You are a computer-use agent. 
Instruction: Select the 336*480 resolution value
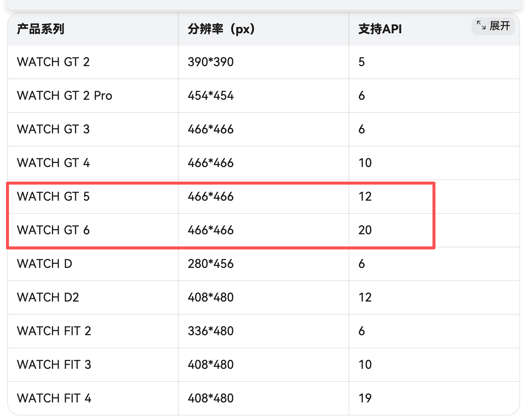click(211, 331)
